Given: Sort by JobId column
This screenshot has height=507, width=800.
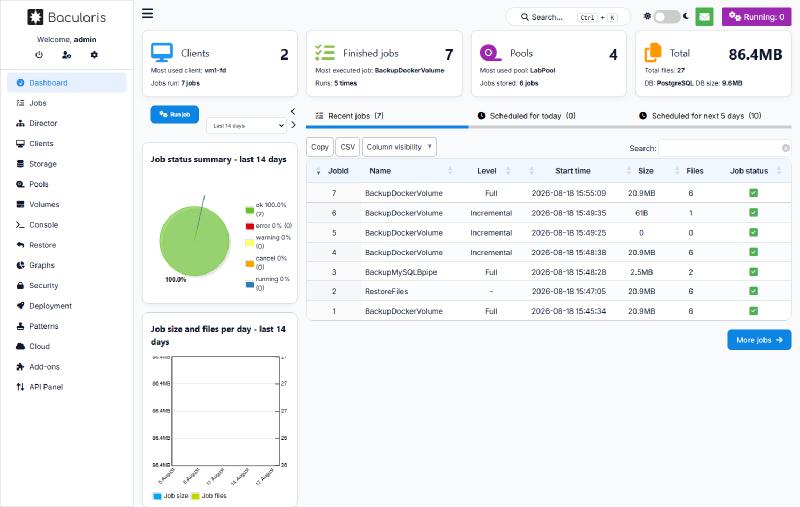Looking at the screenshot, I should pyautogui.click(x=332, y=171).
